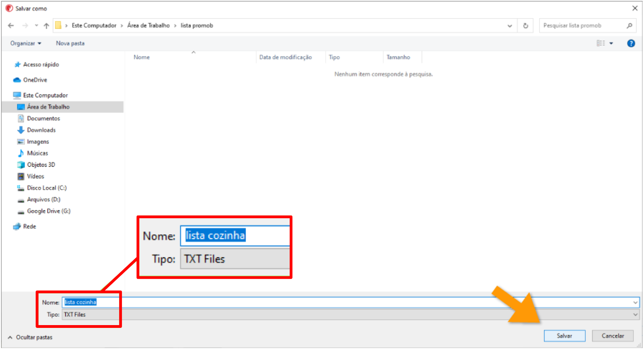Click the Documentos page icon
This screenshot has height=350, width=644.
pyautogui.click(x=21, y=118)
